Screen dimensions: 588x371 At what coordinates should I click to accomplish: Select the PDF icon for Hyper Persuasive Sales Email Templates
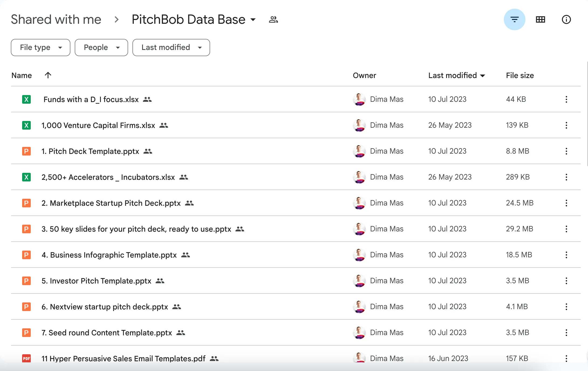27,359
